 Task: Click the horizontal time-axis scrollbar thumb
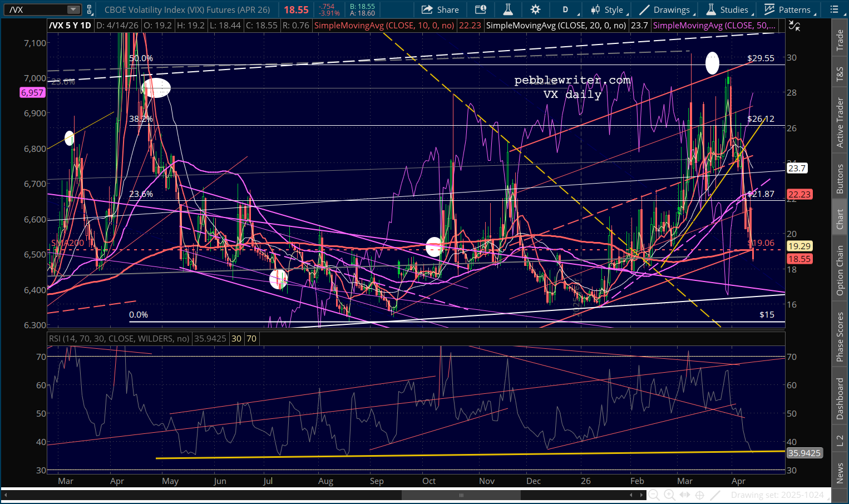coord(461,495)
